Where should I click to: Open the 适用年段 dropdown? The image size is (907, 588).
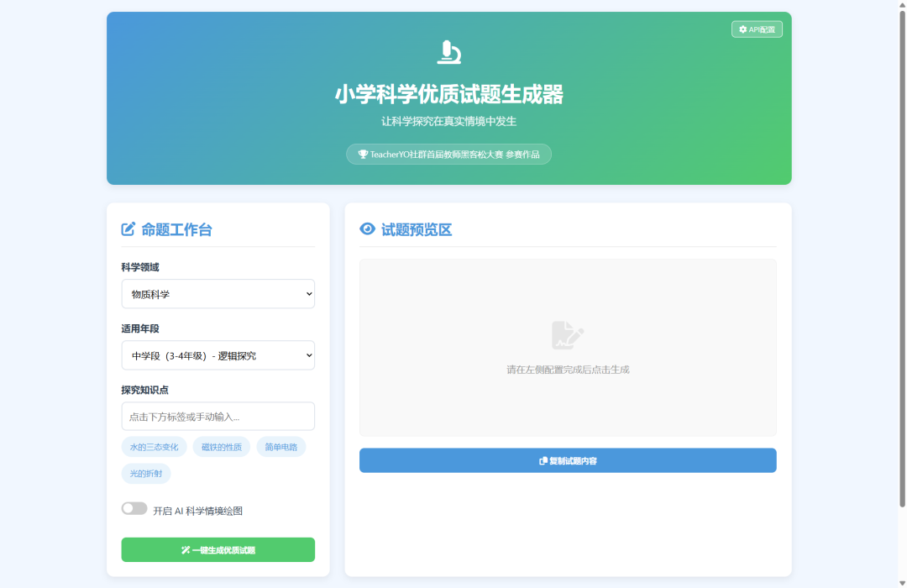coord(218,354)
